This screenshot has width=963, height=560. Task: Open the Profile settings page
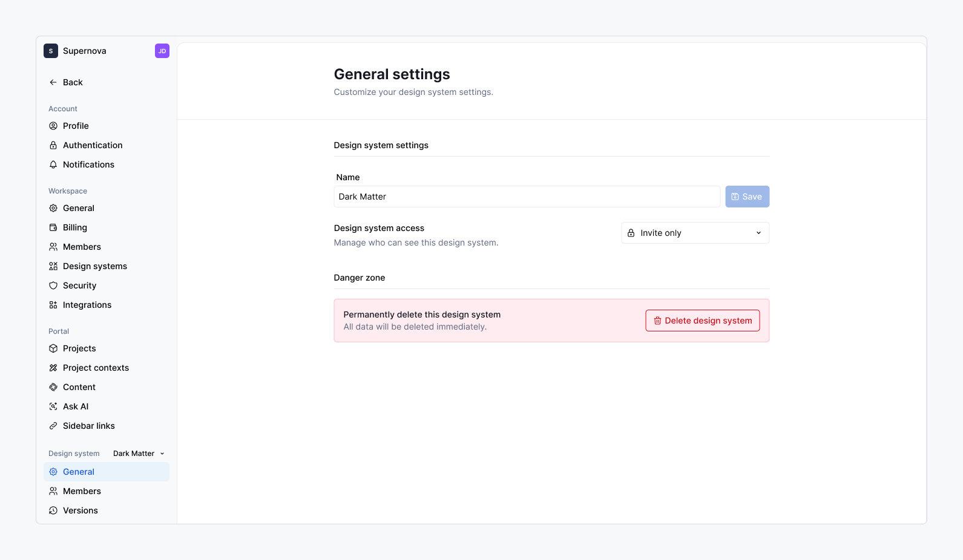[107, 126]
